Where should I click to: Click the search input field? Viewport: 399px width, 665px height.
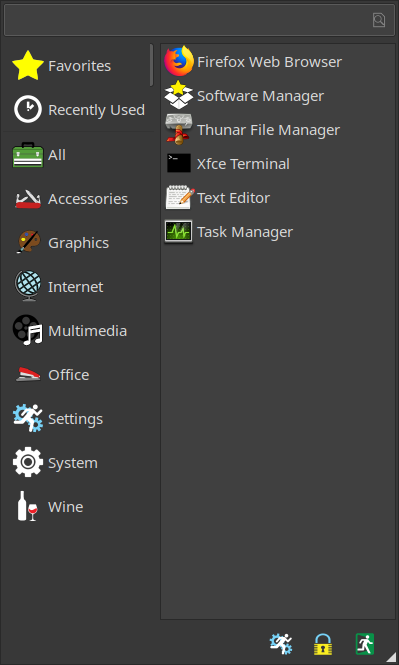pos(199,20)
